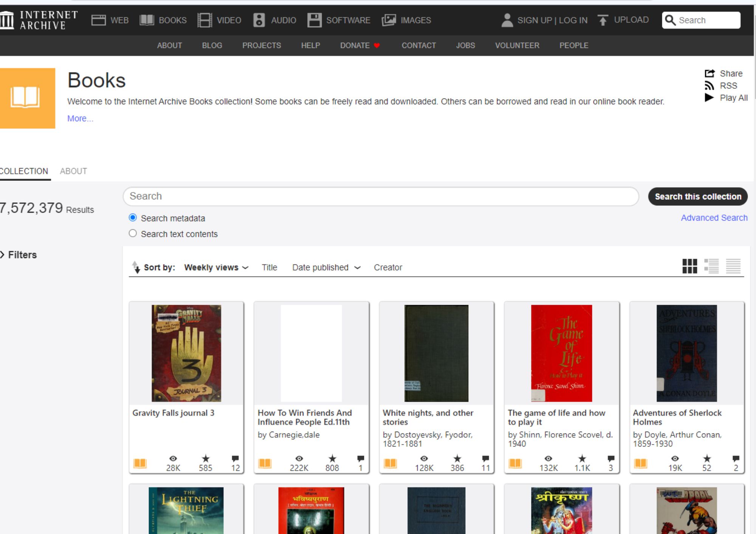Image resolution: width=756 pixels, height=534 pixels.
Task: Click favorites star on The game of life
Action: point(582,458)
